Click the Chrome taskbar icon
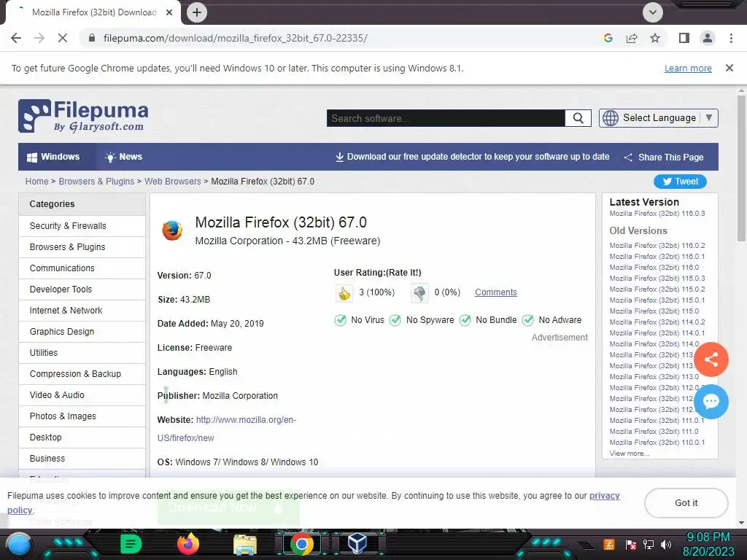This screenshot has width=747, height=560. pyautogui.click(x=302, y=544)
